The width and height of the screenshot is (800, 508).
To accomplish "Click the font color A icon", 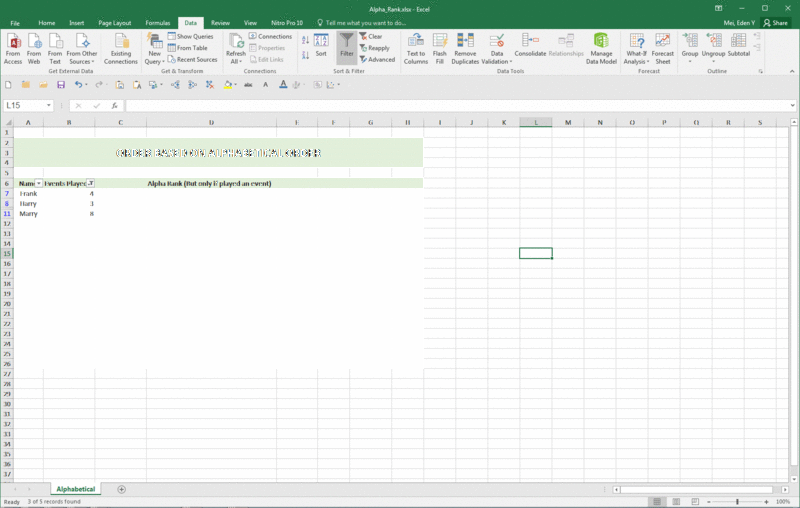I will coord(283,85).
